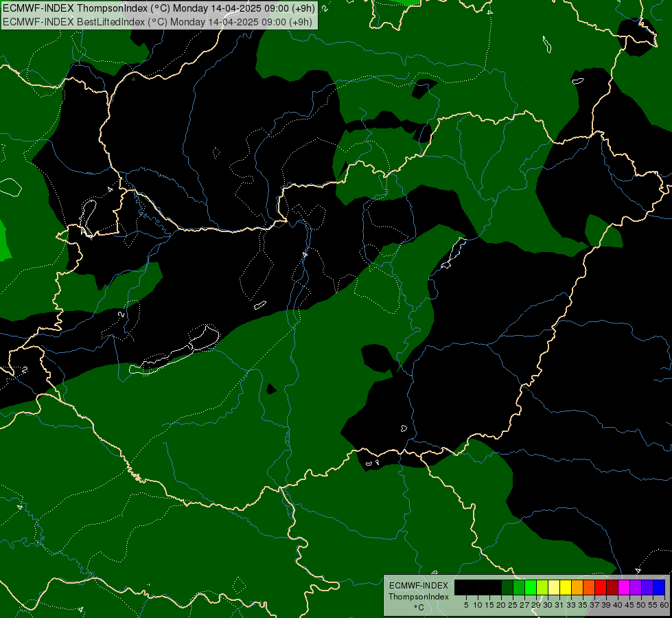Click the bright red 37–39 legend swatch
The image size is (672, 618).
[601, 587]
